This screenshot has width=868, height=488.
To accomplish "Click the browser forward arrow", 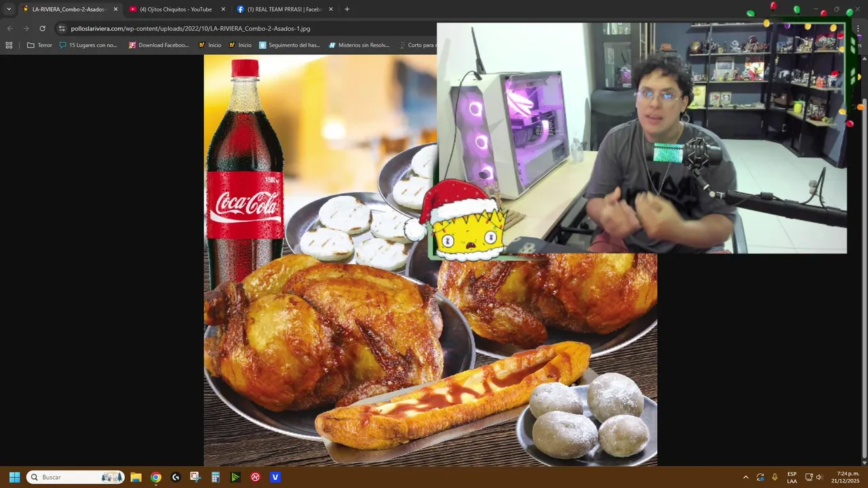I will (x=26, y=28).
